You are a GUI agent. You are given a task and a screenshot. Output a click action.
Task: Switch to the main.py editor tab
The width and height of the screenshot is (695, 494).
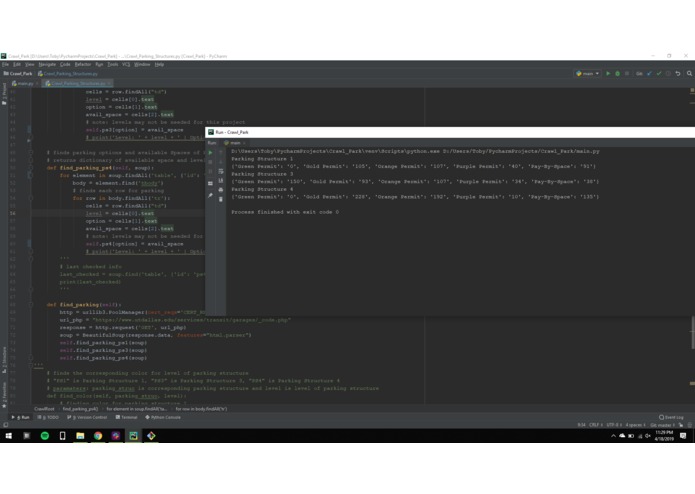pyautogui.click(x=23, y=83)
